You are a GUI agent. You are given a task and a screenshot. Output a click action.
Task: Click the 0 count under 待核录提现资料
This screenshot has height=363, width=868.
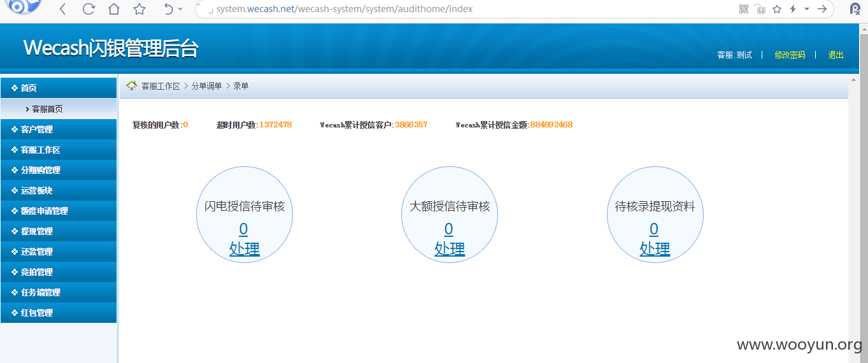(654, 229)
